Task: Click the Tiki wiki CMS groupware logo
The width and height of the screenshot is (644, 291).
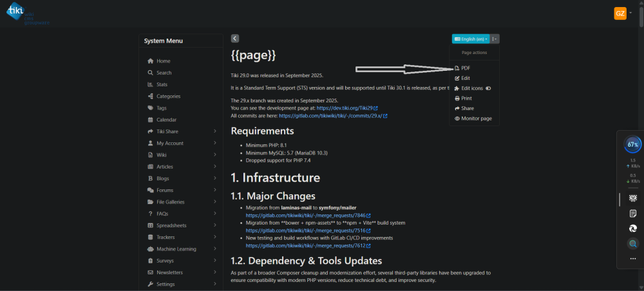Action: [27, 14]
